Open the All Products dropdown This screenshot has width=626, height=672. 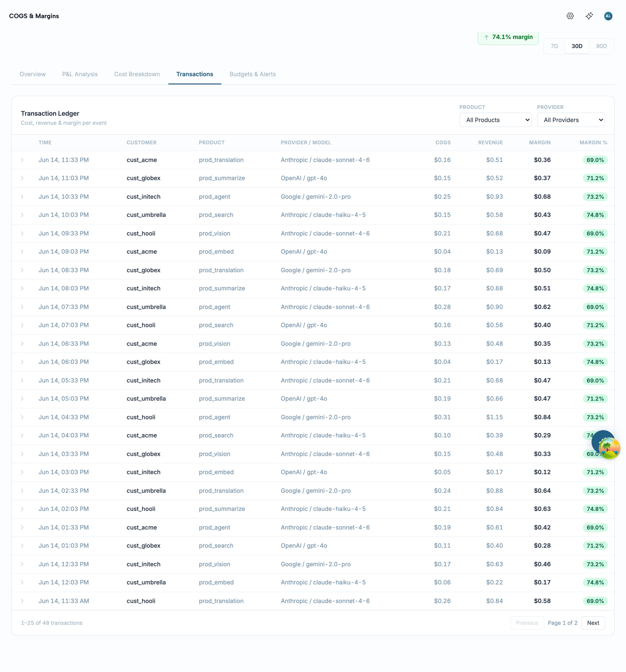coord(495,120)
